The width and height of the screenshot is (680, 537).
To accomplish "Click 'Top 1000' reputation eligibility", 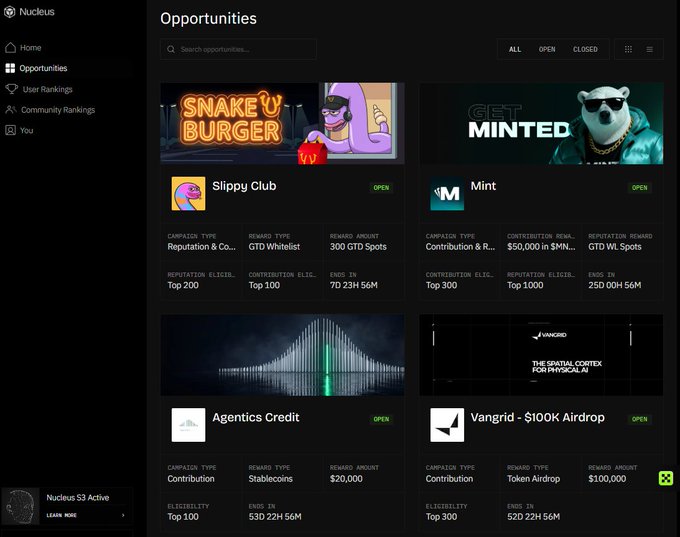I will pyautogui.click(x=525, y=285).
